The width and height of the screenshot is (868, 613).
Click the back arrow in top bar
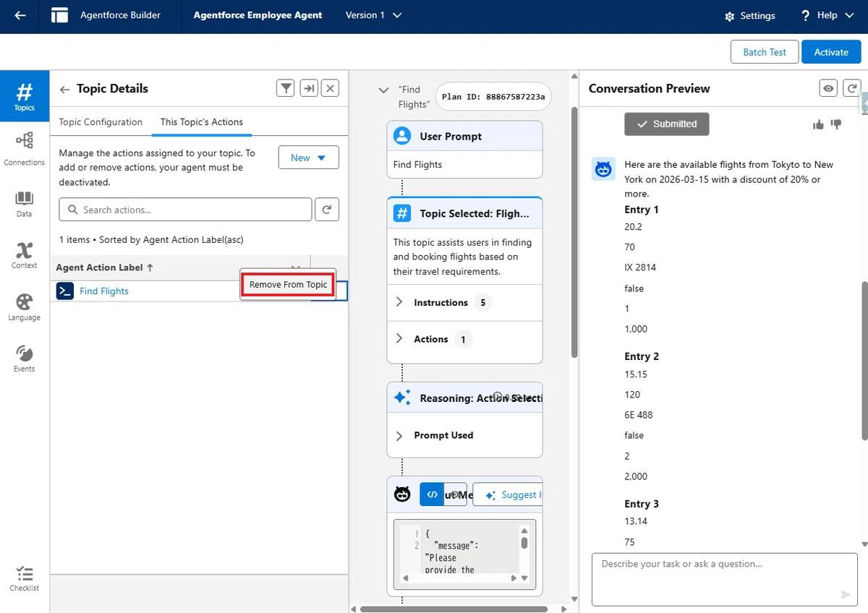coord(20,16)
